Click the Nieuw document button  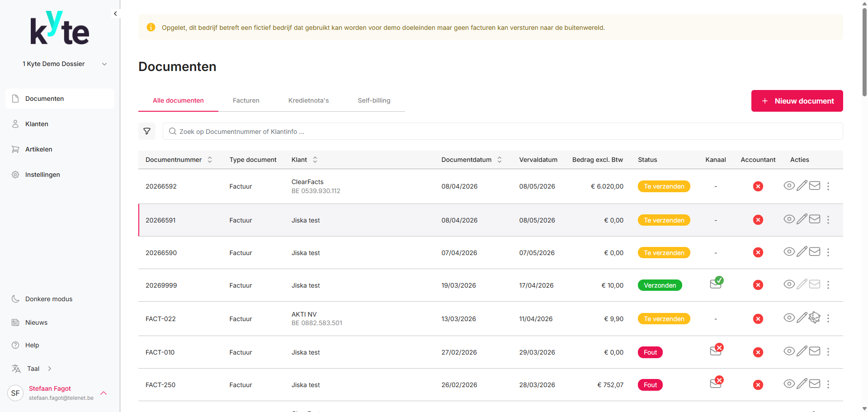[x=797, y=101]
